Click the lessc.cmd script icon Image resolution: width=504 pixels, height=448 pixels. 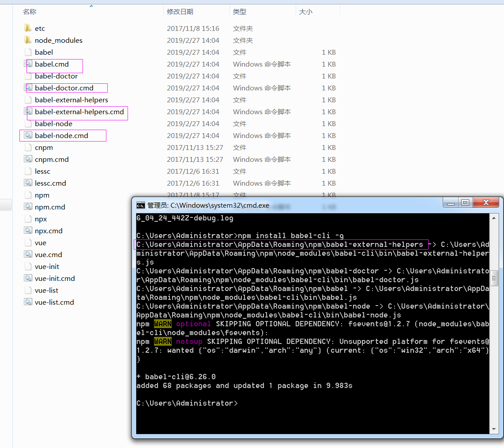click(x=28, y=183)
